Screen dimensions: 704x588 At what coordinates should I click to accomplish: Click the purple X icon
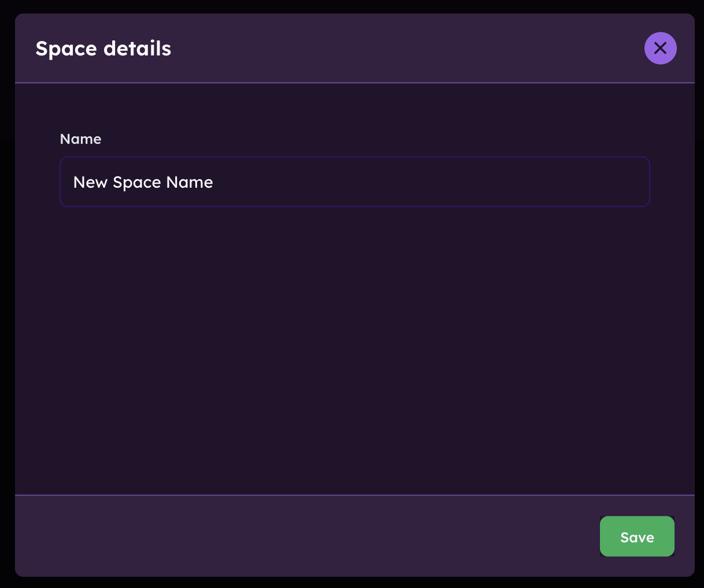(660, 48)
